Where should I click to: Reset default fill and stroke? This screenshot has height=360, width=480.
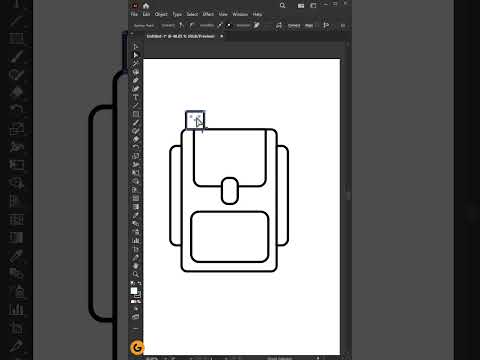coord(133,283)
